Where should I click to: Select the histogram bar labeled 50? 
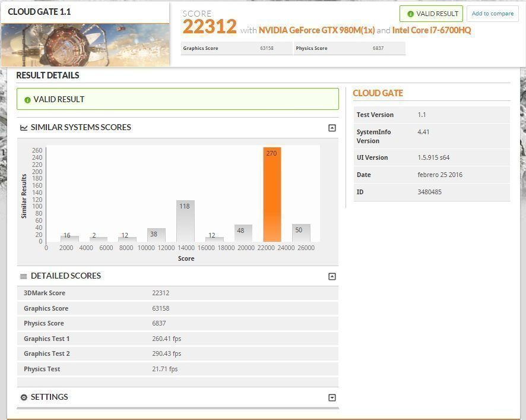point(301,233)
